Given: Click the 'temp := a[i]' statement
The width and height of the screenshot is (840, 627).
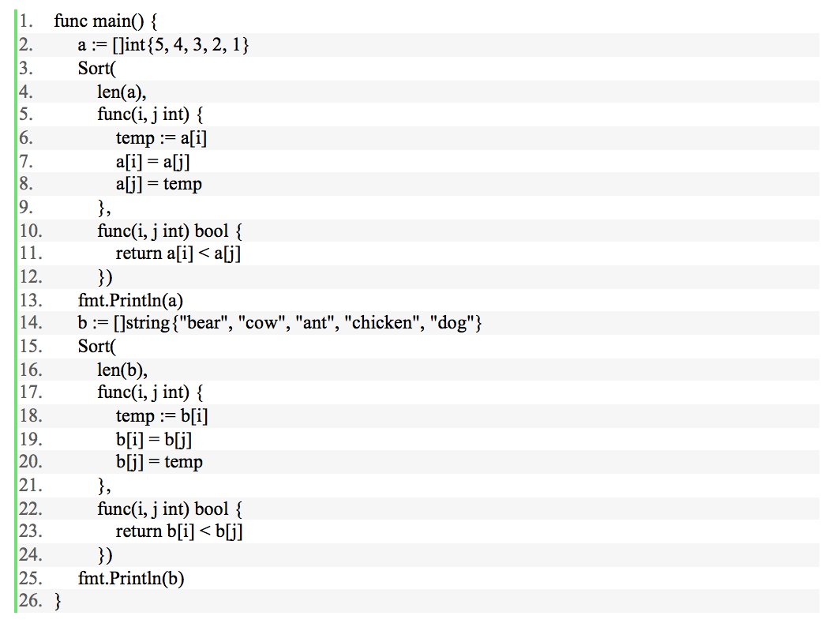Looking at the screenshot, I should 162,138.
